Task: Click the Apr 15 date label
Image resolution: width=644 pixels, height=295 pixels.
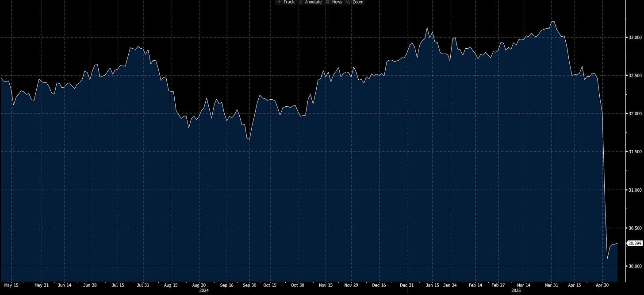Action: tap(575, 285)
